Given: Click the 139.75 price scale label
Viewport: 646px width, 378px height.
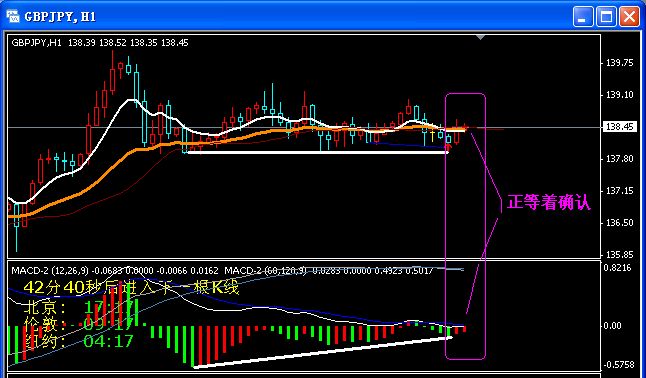Looking at the screenshot, I should [620, 63].
